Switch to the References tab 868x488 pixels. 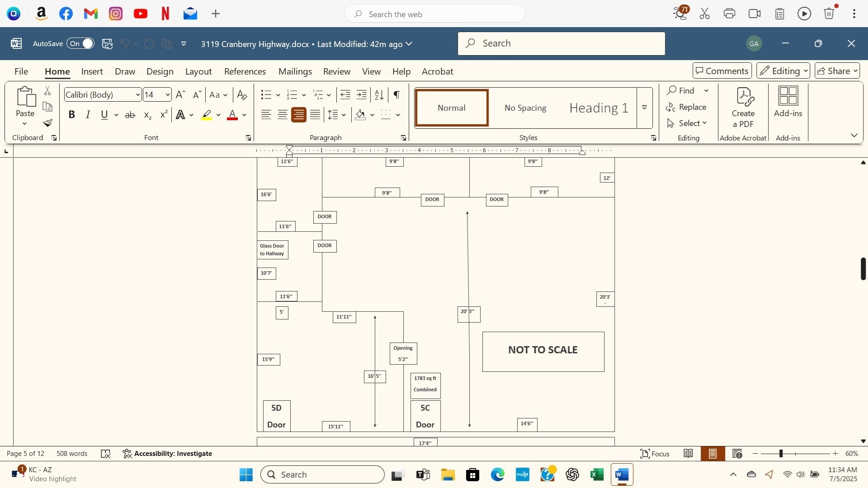(245, 71)
